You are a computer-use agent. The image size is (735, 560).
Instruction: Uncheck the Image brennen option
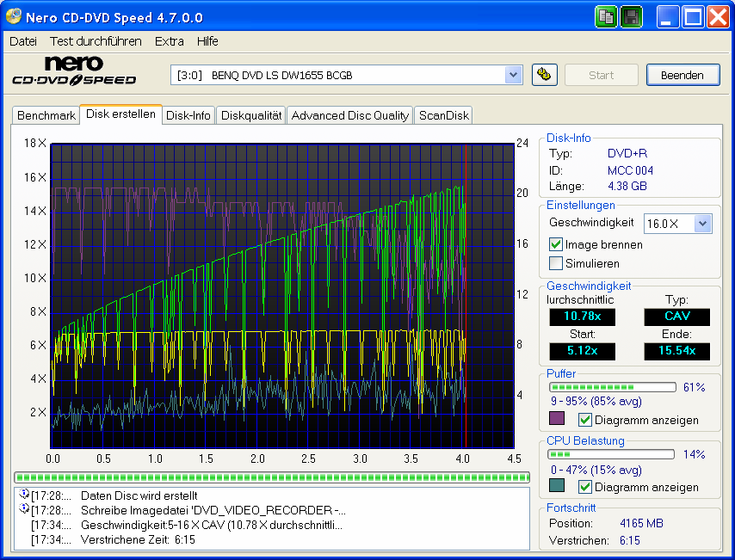coord(556,244)
